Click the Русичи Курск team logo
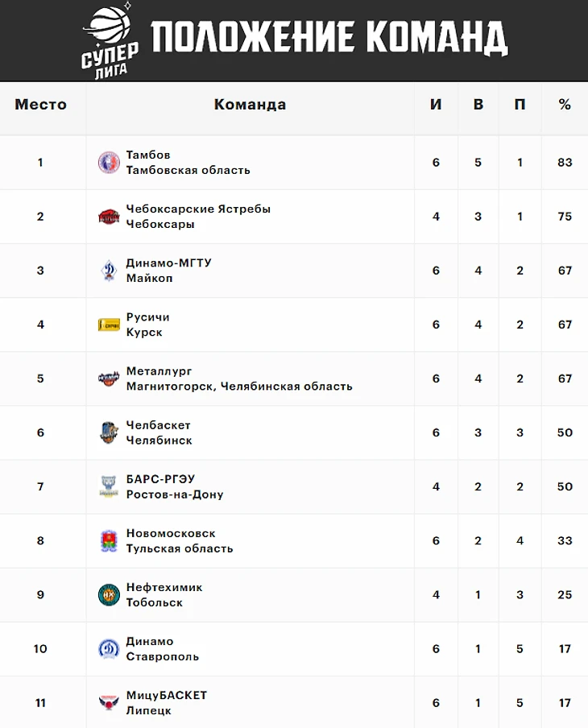 109,325
